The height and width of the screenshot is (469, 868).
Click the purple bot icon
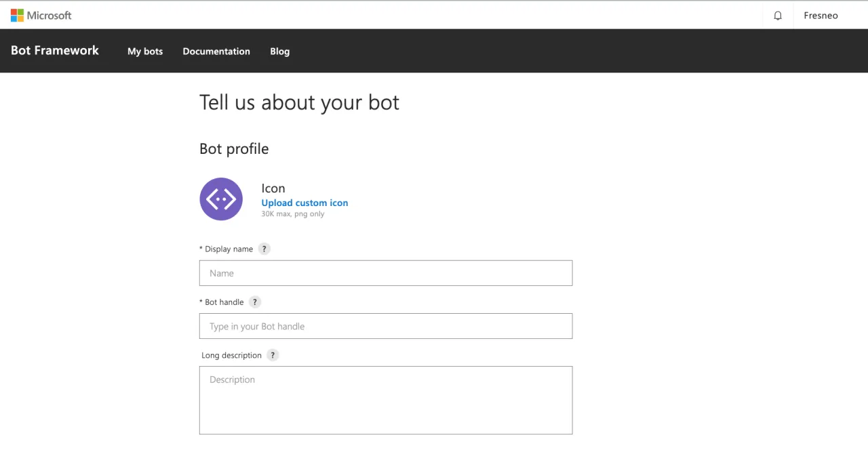pos(221,199)
